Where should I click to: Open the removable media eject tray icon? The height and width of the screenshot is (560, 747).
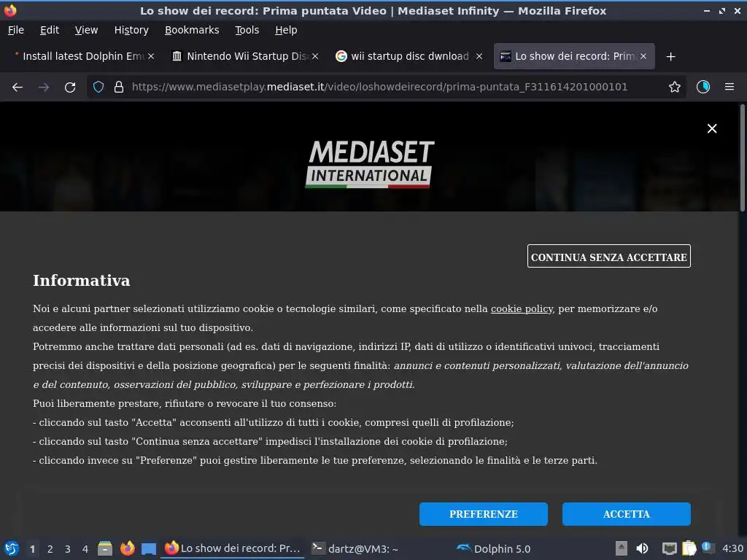click(621, 548)
